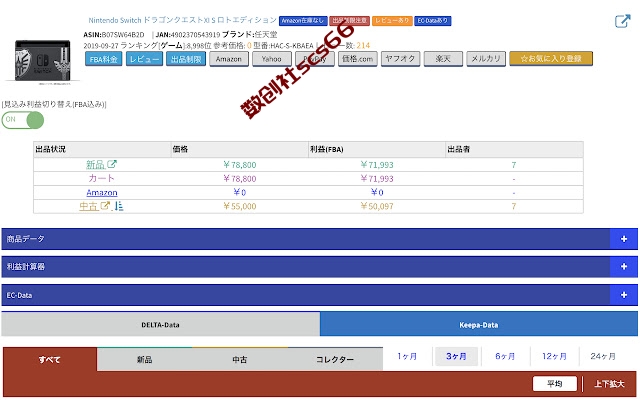Viewport: 640px width, 400px height.
Task: Click new item price ￥78,800
Action: pyautogui.click(x=240, y=165)
